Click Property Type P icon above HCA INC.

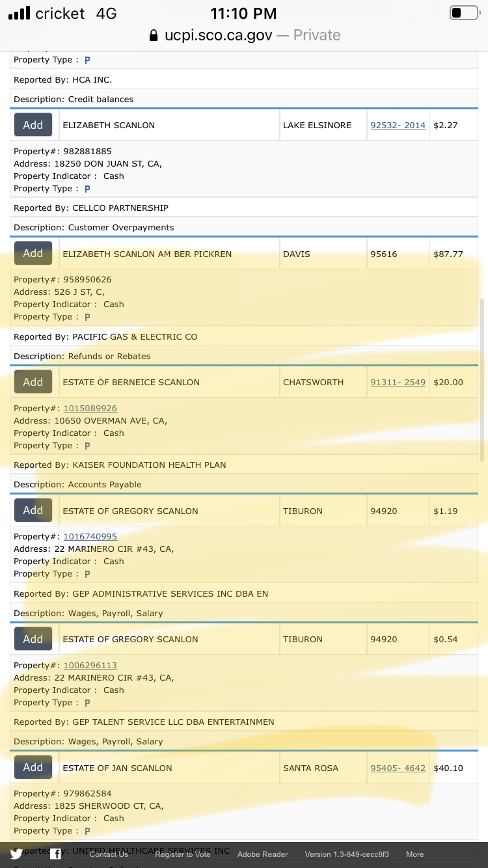click(x=87, y=60)
